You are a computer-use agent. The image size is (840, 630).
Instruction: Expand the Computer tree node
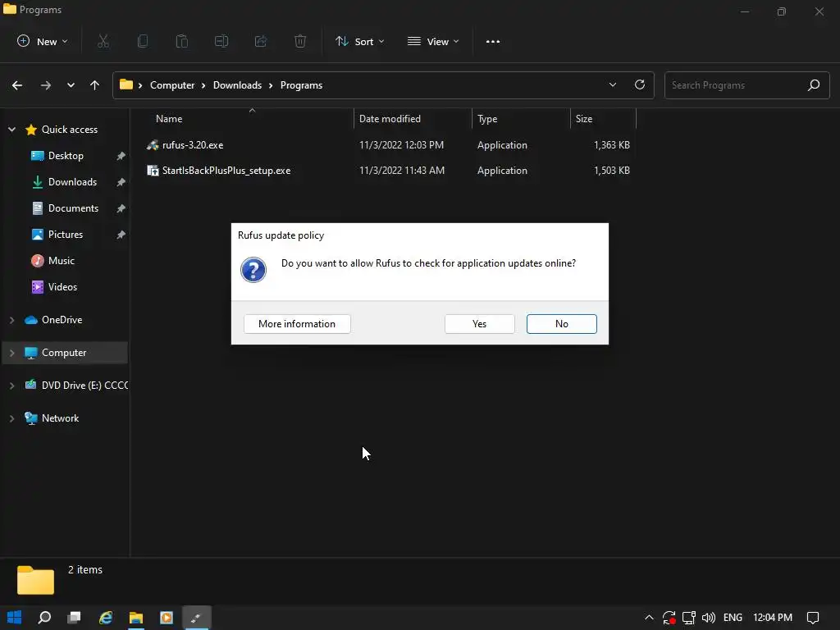[x=11, y=353]
